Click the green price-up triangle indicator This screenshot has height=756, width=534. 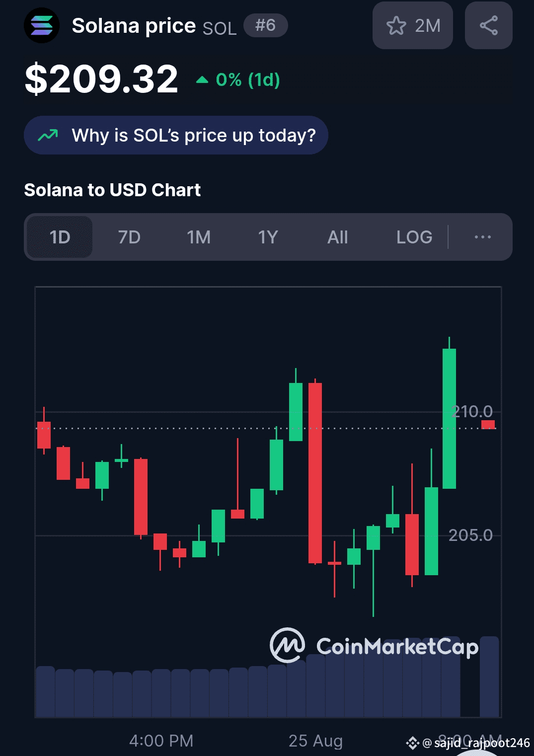pyautogui.click(x=202, y=79)
